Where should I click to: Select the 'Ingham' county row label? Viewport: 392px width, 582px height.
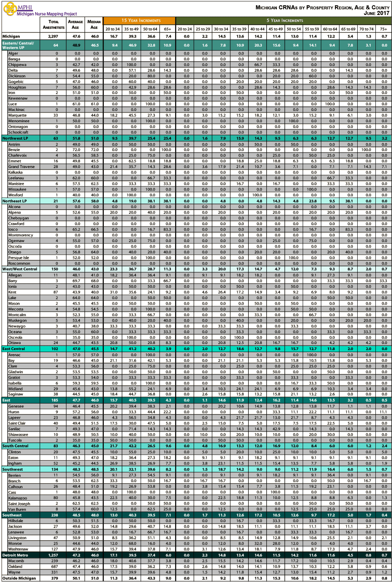pos(15,463)
